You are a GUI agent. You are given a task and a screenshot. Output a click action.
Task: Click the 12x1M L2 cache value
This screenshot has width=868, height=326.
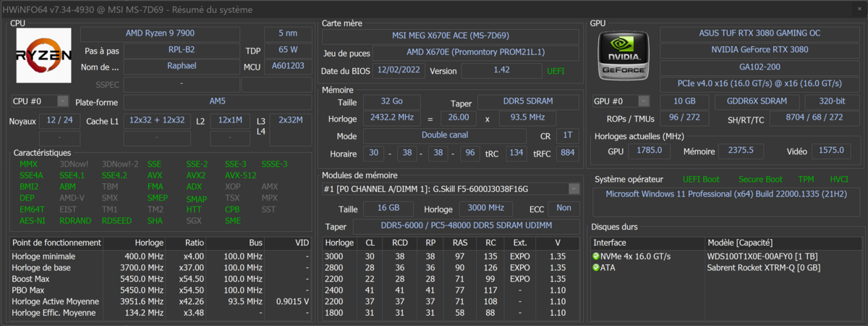click(230, 120)
